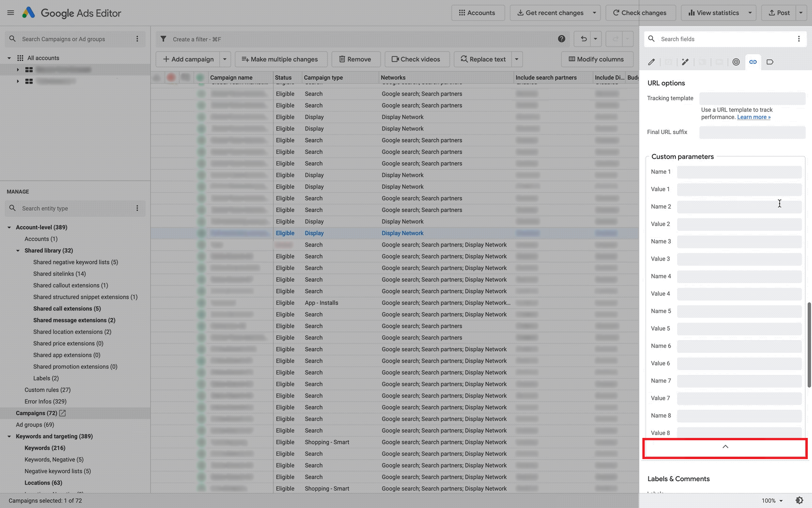Select the App - Installs campaign row

[394, 303]
